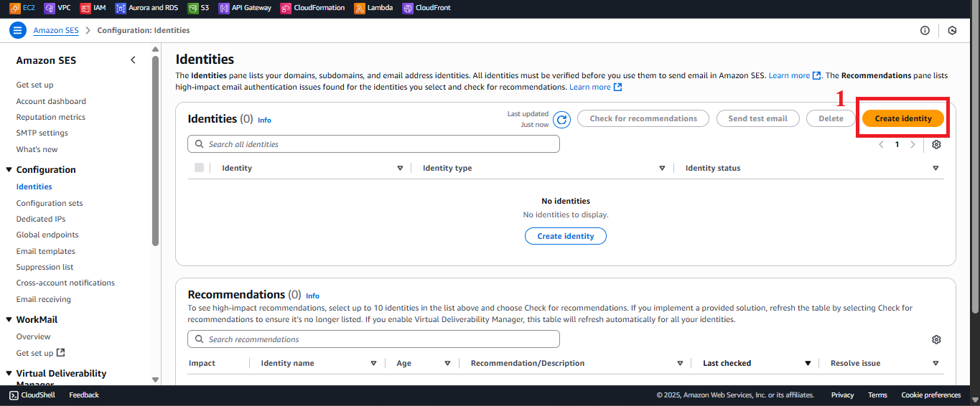Open Global endpoints page

tap(47, 235)
